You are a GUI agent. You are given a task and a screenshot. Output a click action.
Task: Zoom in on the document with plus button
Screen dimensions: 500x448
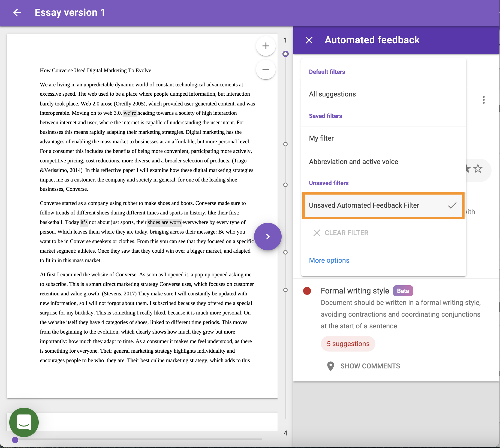[x=266, y=46]
